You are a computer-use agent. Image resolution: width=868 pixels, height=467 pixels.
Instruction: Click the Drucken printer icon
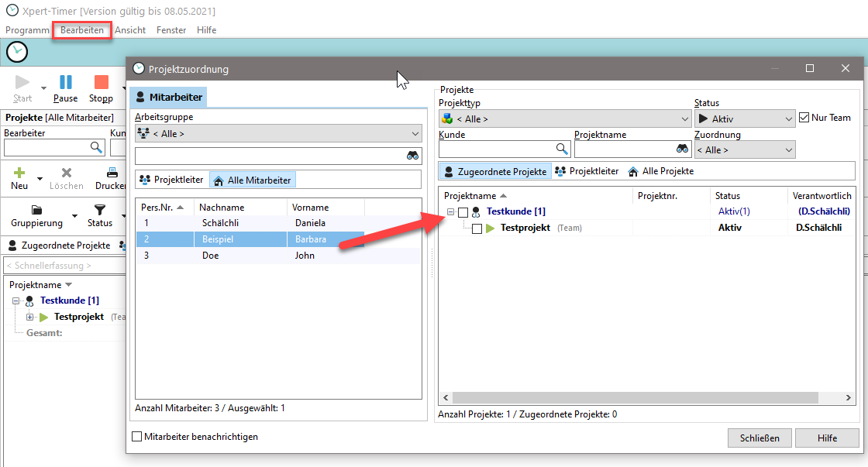(112, 173)
